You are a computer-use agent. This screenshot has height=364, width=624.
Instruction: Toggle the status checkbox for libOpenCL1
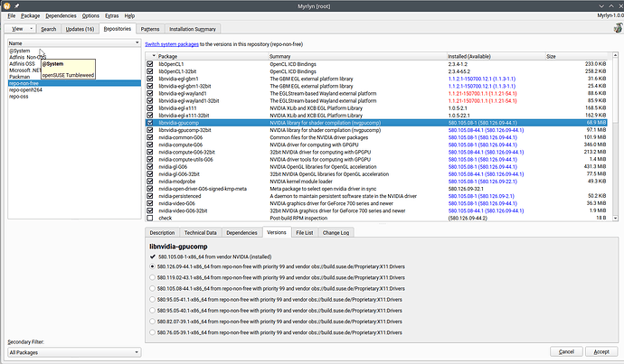pyautogui.click(x=150, y=64)
